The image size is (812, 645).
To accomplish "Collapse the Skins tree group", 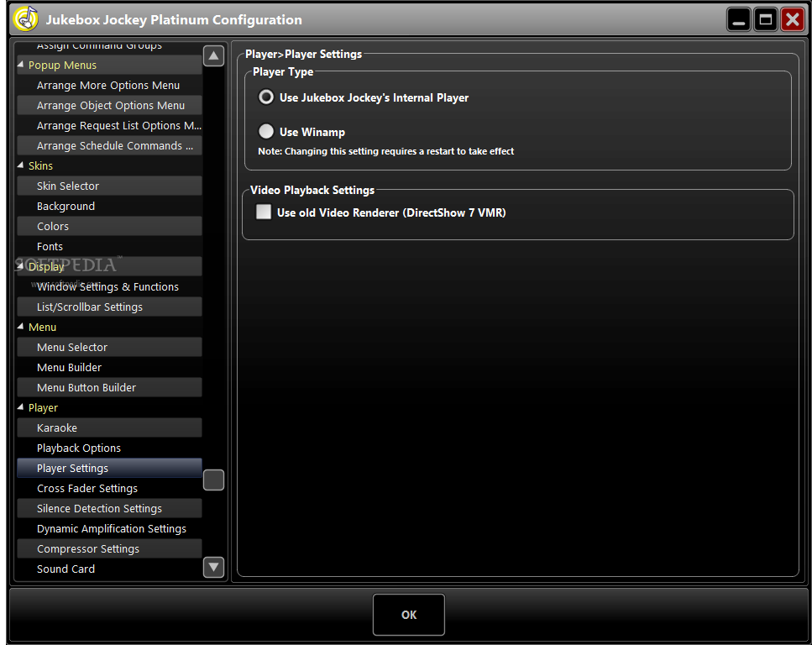I will point(21,165).
